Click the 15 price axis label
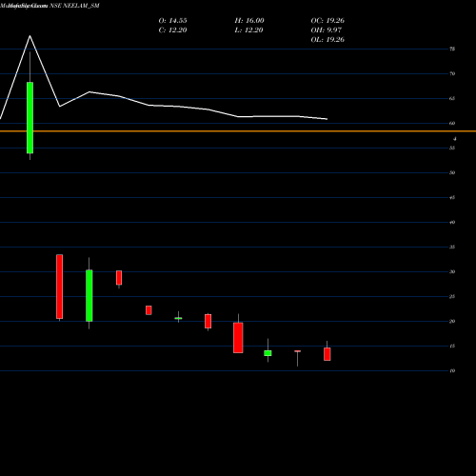Screen dimensions: 476x476 [x=452, y=346]
